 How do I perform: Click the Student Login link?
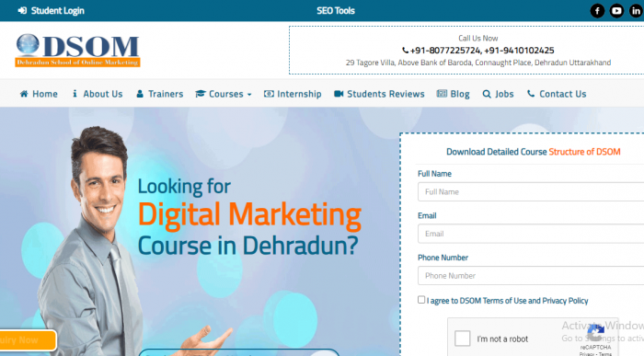(x=51, y=11)
